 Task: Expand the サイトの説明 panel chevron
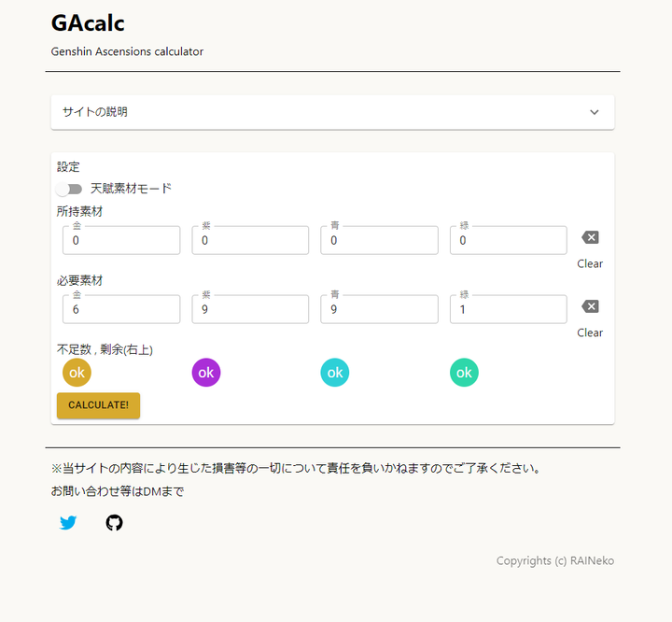pos(595,112)
